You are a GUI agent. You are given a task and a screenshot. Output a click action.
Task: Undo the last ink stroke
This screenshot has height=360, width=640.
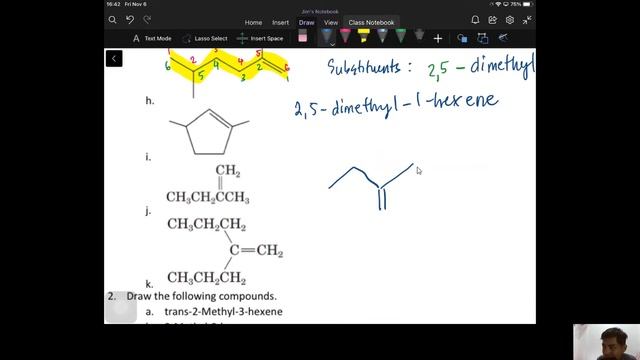coord(130,20)
